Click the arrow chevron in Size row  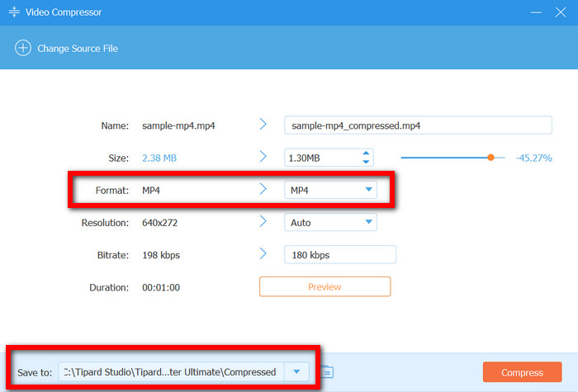[263, 156]
